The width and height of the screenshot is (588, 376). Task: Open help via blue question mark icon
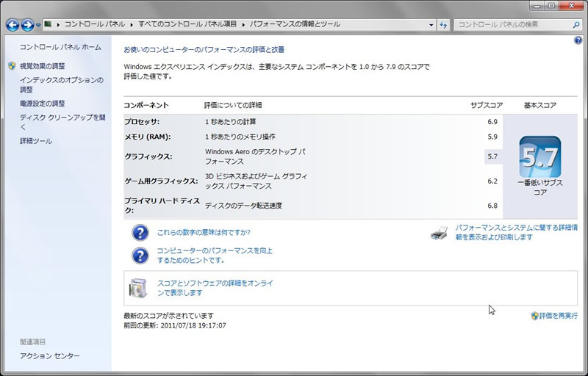[x=578, y=40]
